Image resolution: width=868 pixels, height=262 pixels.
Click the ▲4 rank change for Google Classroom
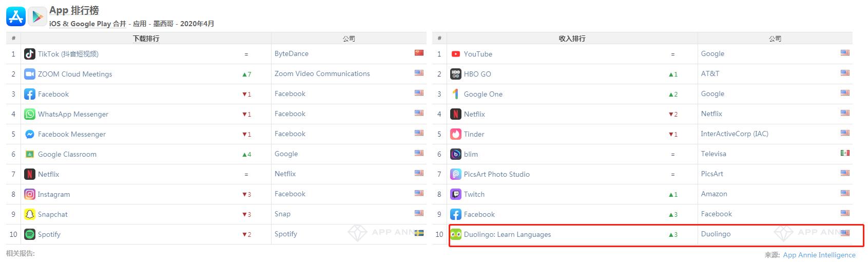246,154
